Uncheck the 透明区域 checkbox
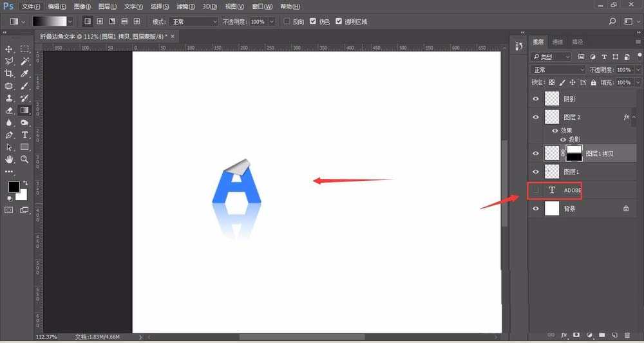 (340, 21)
